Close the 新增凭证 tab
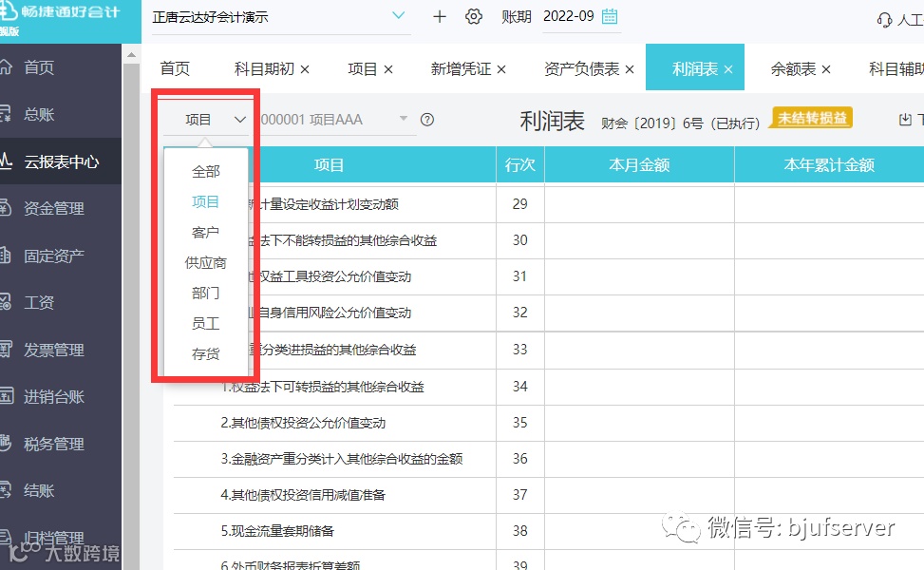The image size is (924, 570). 500,69
